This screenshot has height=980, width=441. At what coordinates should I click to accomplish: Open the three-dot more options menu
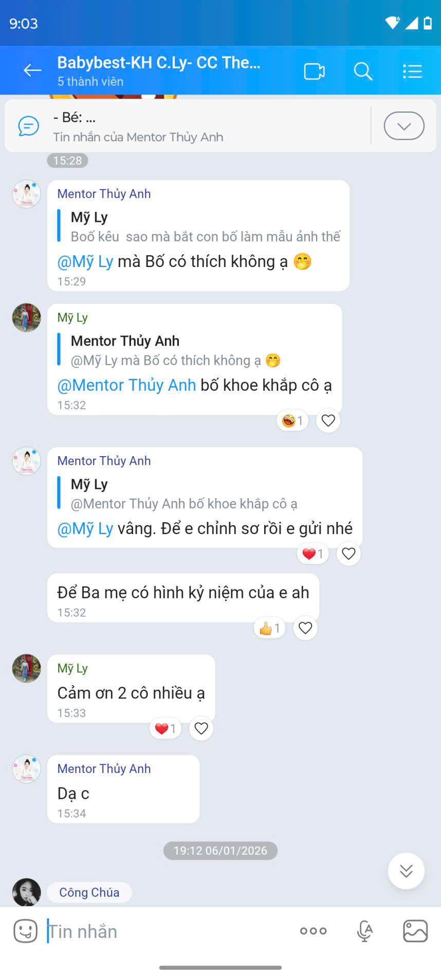tap(313, 931)
